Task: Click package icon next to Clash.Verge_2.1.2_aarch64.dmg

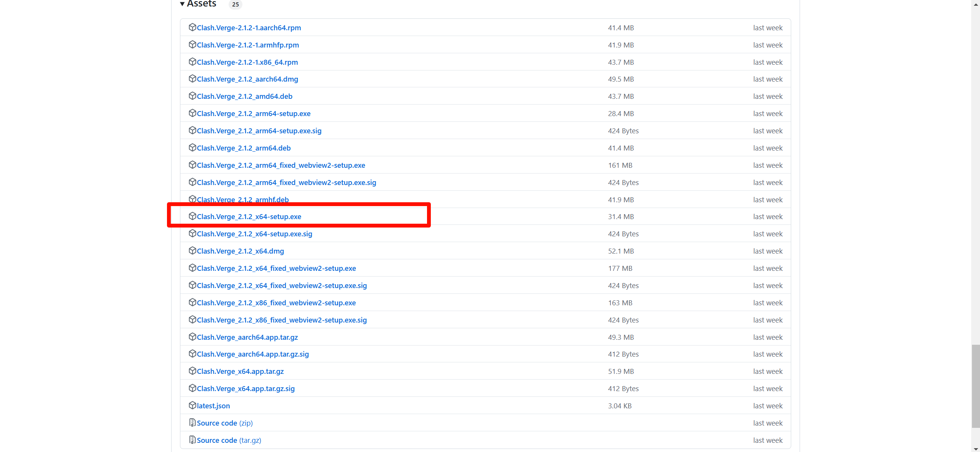Action: click(x=192, y=79)
